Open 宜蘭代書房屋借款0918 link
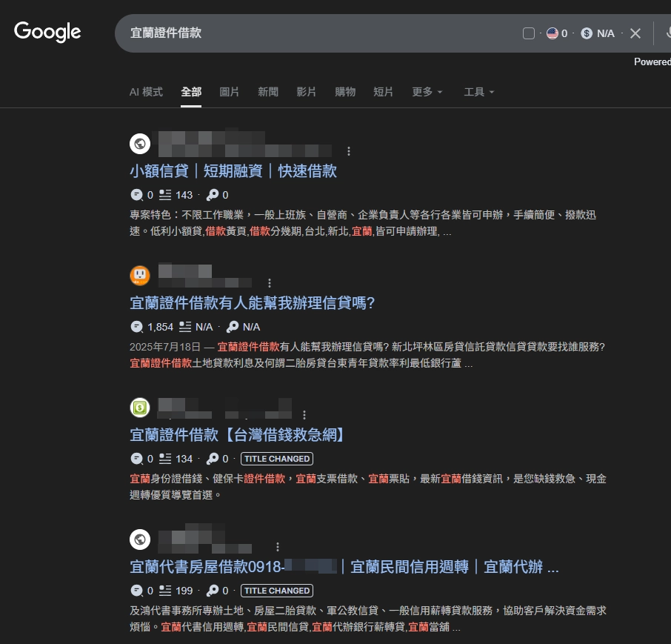 click(x=344, y=567)
